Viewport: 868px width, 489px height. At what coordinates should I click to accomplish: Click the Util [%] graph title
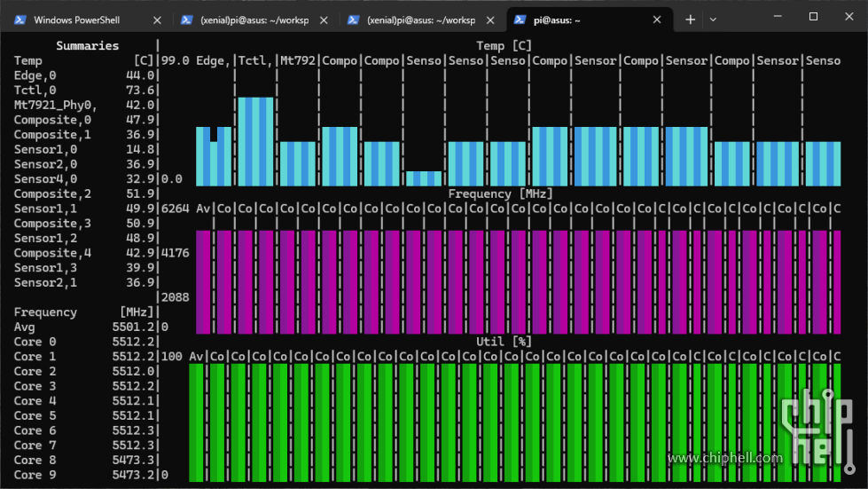(504, 342)
